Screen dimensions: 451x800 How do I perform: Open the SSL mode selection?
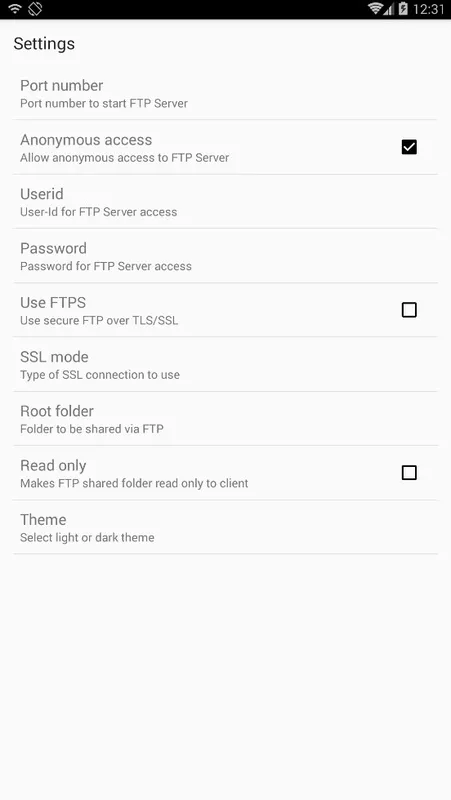226,364
